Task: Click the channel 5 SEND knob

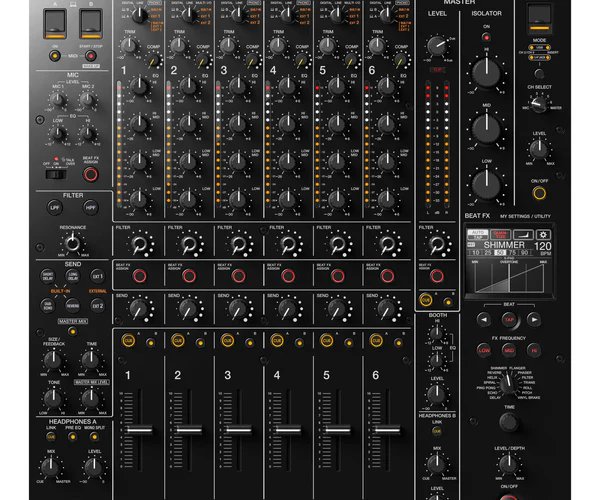Action: point(337,308)
